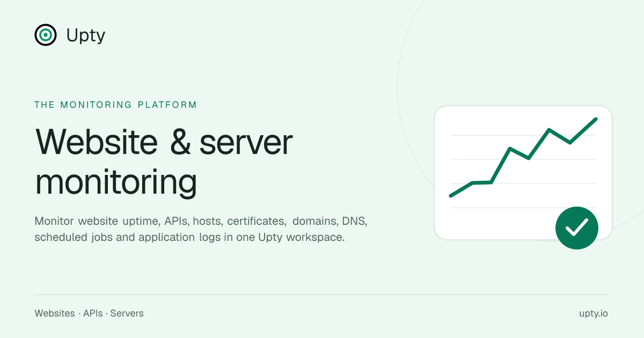The height and width of the screenshot is (338, 644).
Task: Click the Upty target logo icon
Action: [46, 35]
